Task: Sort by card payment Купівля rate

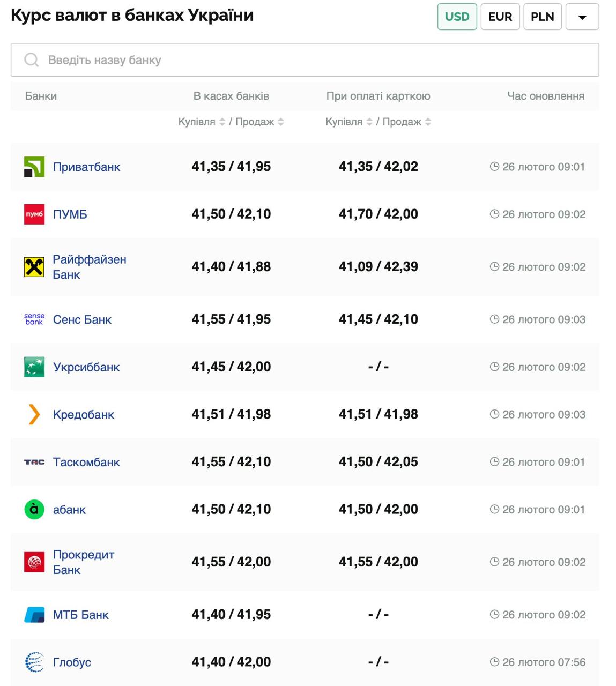Action: point(369,122)
